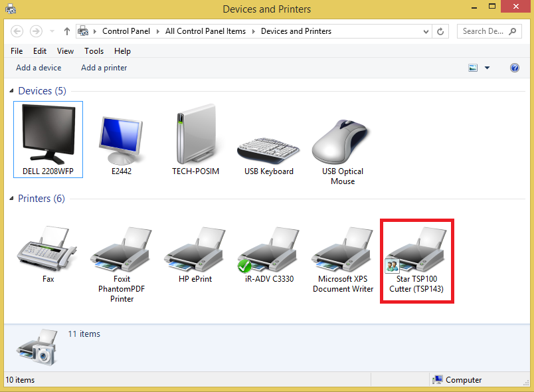This screenshot has height=392, width=534.
Task: Expand breadcrumb arrow before Control Panel
Action: (x=95, y=31)
